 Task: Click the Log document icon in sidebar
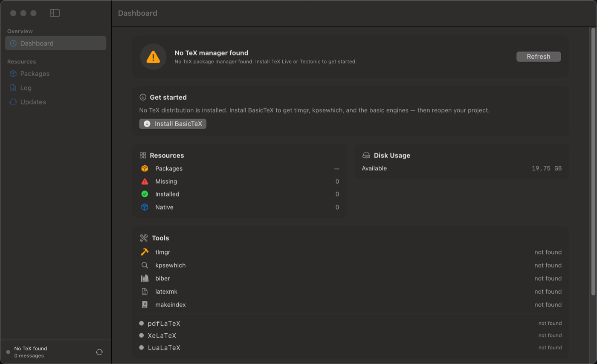[13, 88]
